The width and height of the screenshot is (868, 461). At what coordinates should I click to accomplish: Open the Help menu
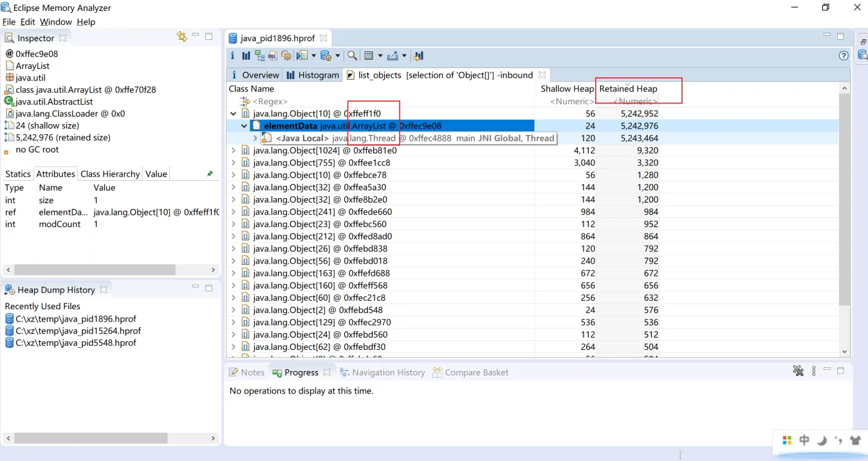pos(86,22)
